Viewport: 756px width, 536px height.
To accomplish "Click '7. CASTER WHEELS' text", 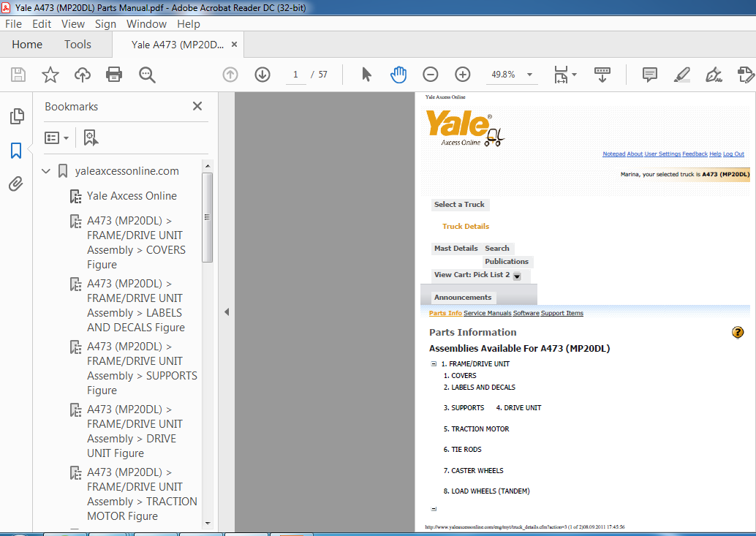I will point(474,470).
